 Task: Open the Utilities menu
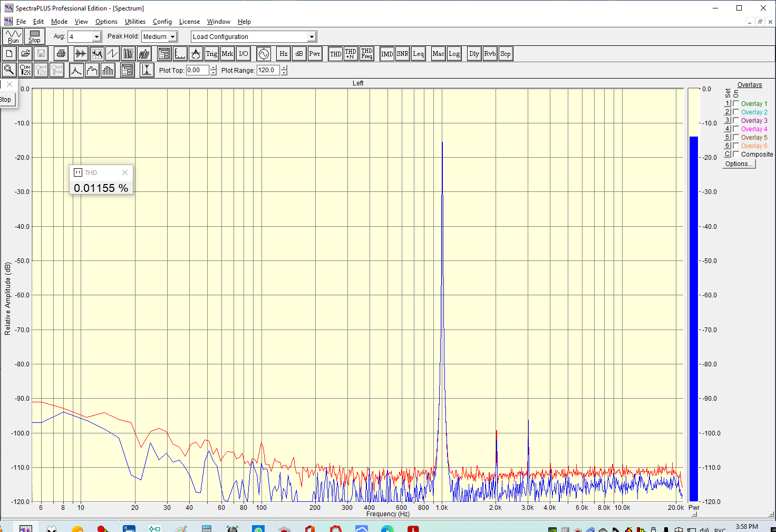(x=135, y=22)
